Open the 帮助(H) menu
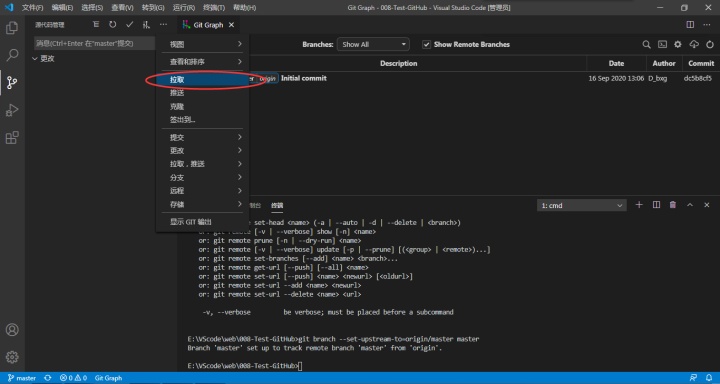The image size is (720, 384). point(244,8)
